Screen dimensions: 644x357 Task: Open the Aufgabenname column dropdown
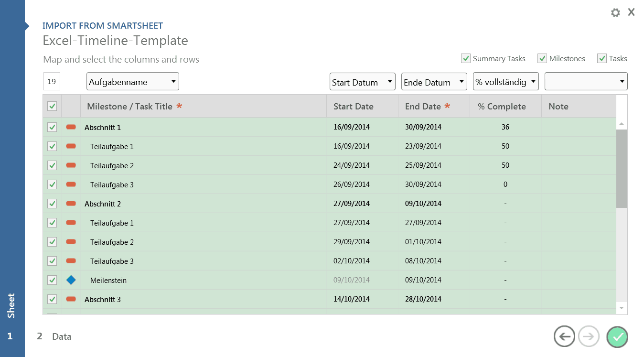[x=132, y=81]
